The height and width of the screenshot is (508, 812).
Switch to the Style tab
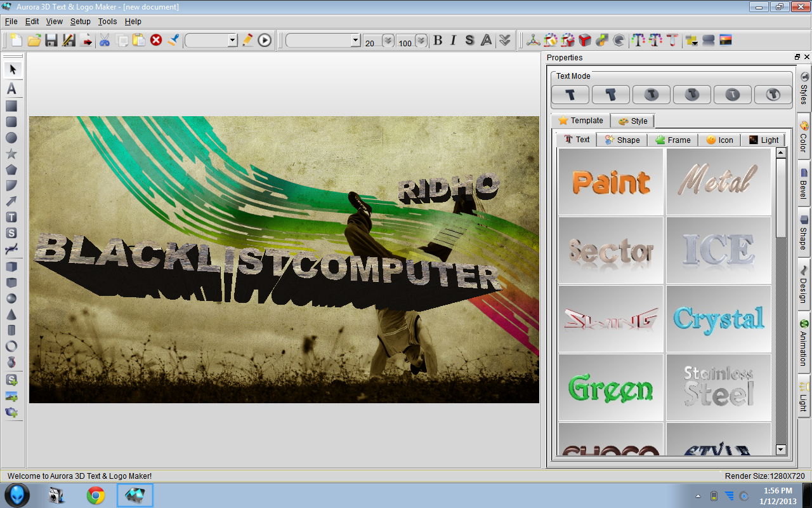[632, 121]
